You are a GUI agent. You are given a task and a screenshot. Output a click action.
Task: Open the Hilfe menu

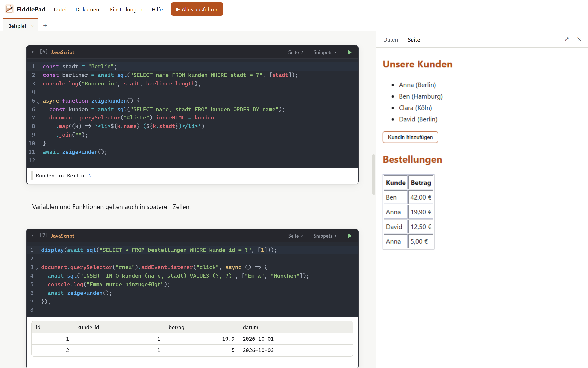[157, 9]
